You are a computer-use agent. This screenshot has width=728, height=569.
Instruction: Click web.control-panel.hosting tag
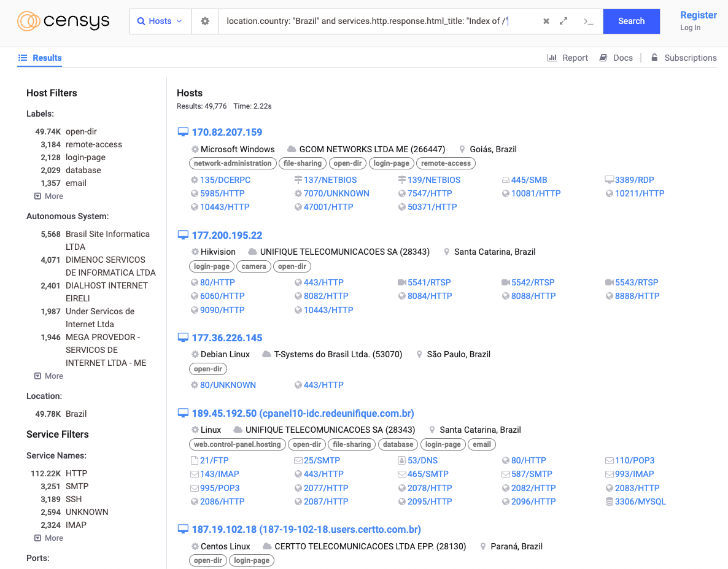[x=238, y=444]
